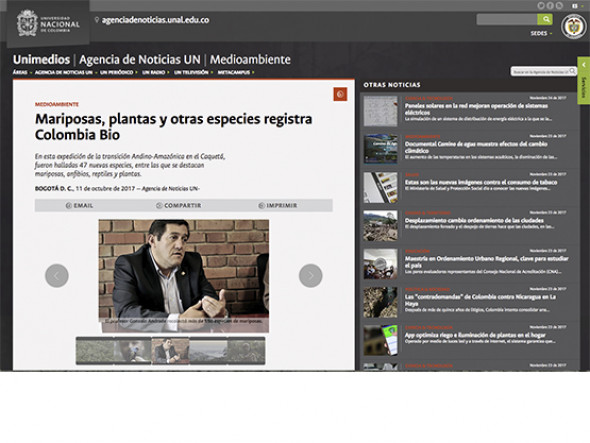The width and height of the screenshot is (590, 443).
Task: Go to previous slide with left arrow
Action: click(57, 276)
